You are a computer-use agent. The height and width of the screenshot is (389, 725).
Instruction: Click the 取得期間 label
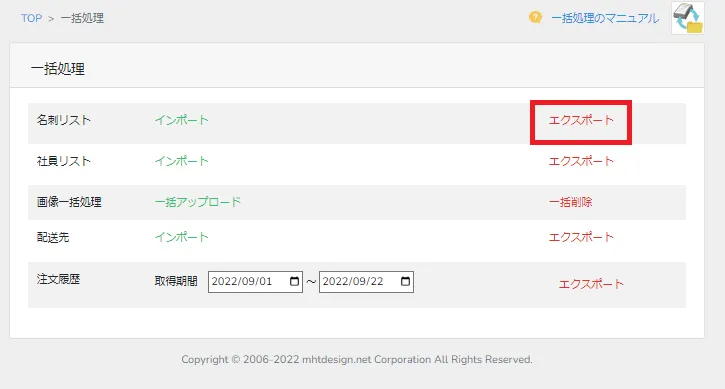coord(176,281)
